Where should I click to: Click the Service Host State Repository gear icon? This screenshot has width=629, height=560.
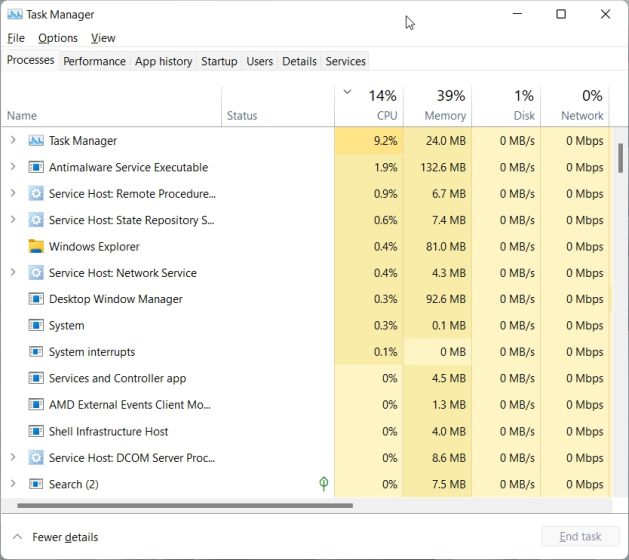click(x=36, y=220)
